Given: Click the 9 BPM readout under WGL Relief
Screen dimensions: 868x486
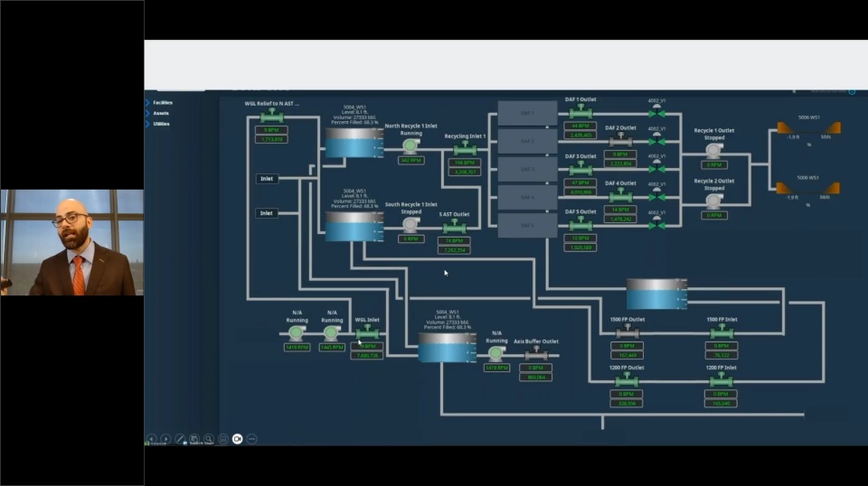Looking at the screenshot, I should tap(271, 130).
